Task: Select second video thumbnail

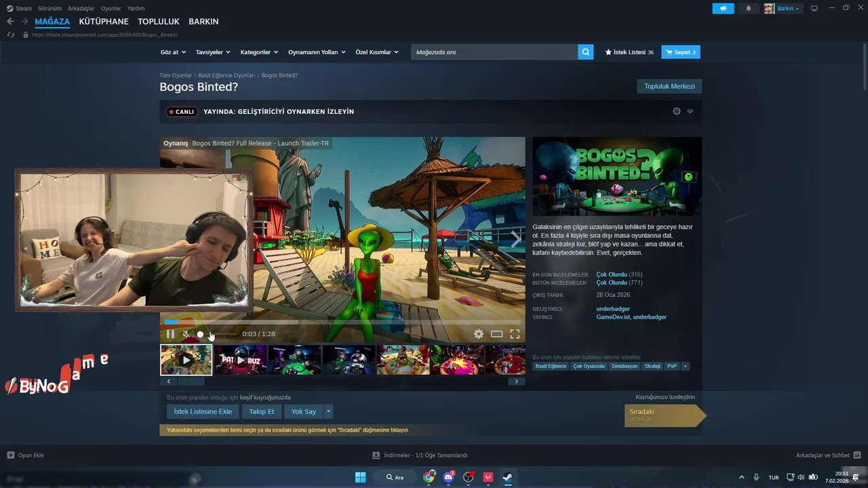Action: pos(241,360)
